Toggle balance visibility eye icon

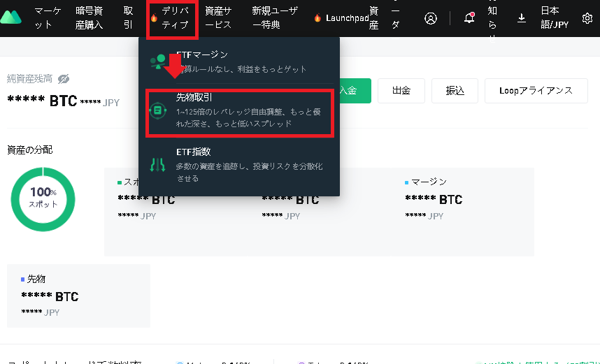(64, 79)
